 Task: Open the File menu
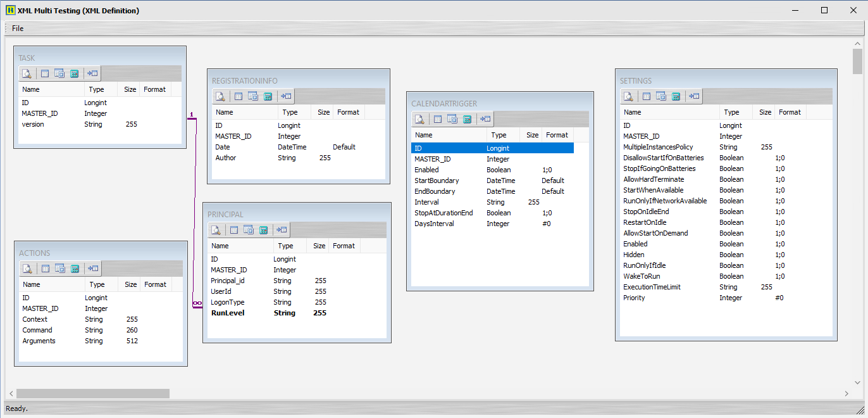(18, 28)
